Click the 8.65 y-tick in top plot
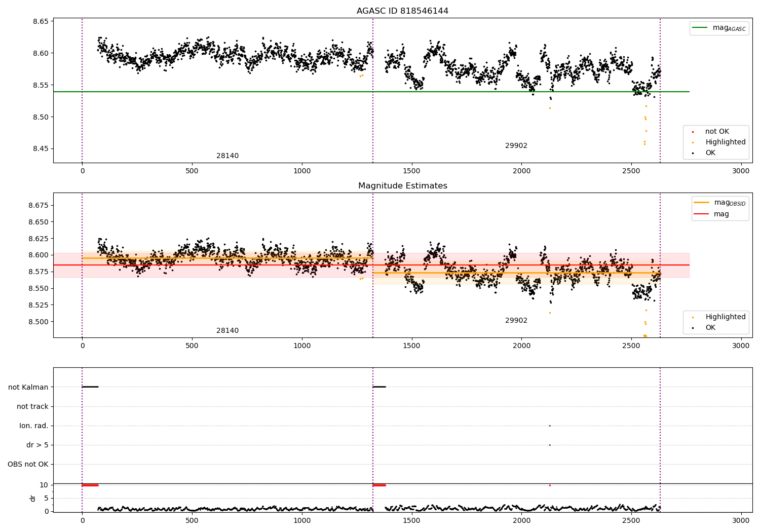Viewport: 760px width, 532px height. pyautogui.click(x=41, y=21)
